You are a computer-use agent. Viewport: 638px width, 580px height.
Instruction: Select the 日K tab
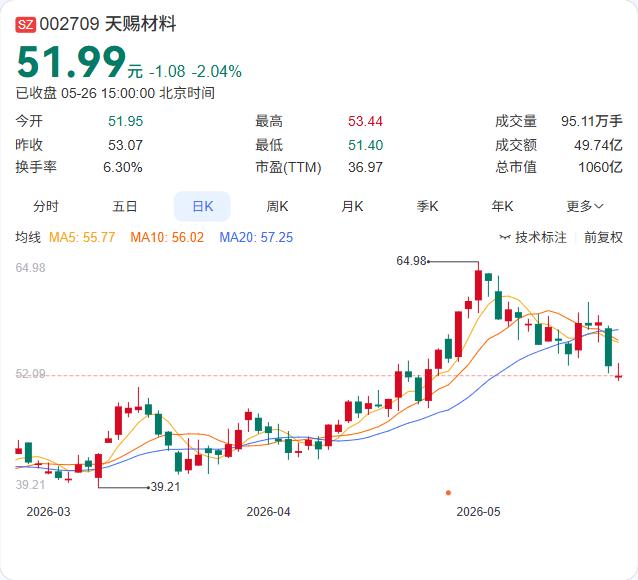202,206
